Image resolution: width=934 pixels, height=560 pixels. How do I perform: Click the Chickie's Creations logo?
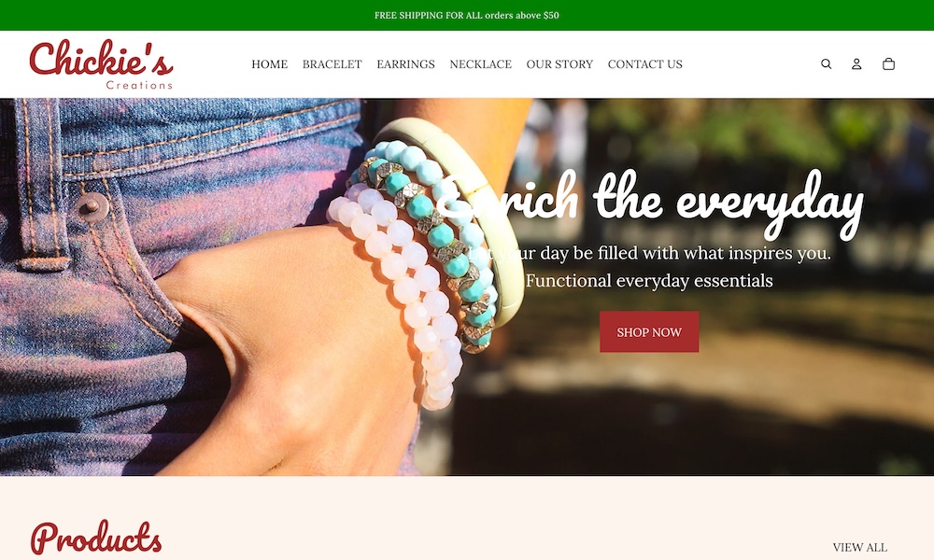pyautogui.click(x=101, y=64)
